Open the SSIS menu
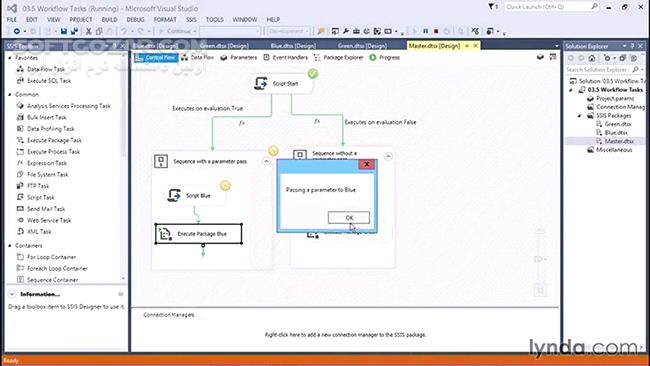 [191, 19]
